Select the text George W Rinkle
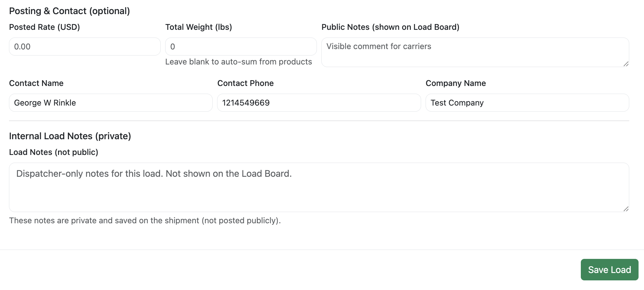Viewport: 644px width, 290px height. pos(45,103)
